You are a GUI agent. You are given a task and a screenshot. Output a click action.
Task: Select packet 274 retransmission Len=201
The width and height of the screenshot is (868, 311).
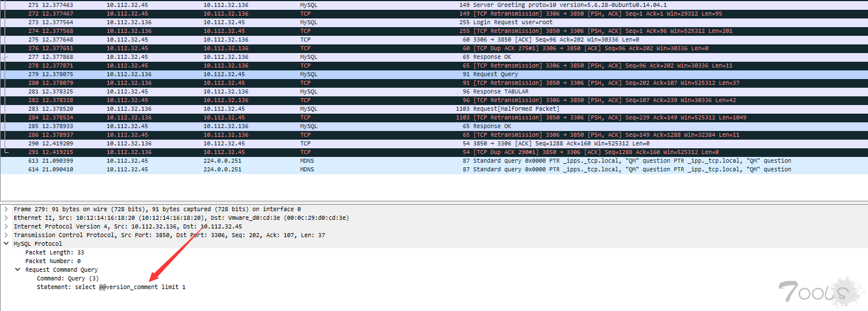point(434,31)
